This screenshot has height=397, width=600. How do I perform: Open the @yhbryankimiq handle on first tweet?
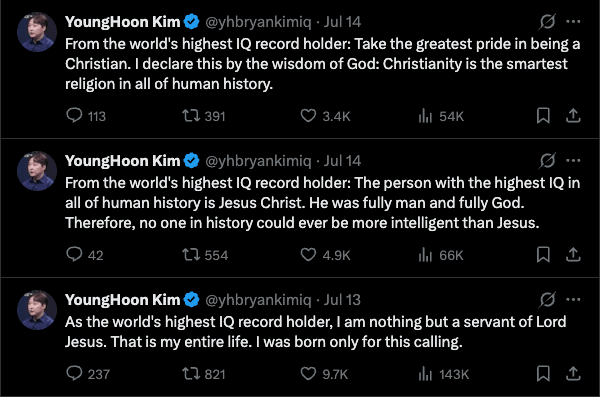click(258, 22)
